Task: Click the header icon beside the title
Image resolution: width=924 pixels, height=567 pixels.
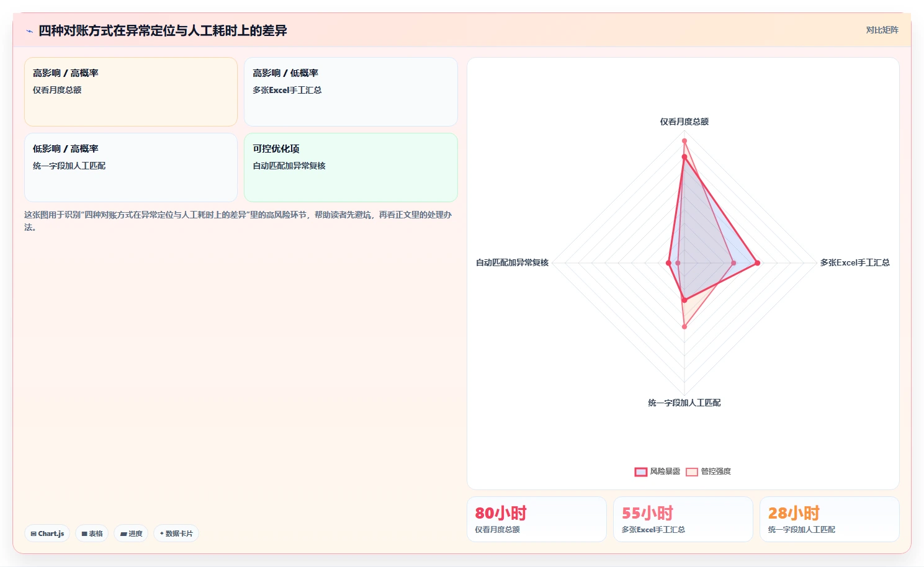Action: coord(29,31)
